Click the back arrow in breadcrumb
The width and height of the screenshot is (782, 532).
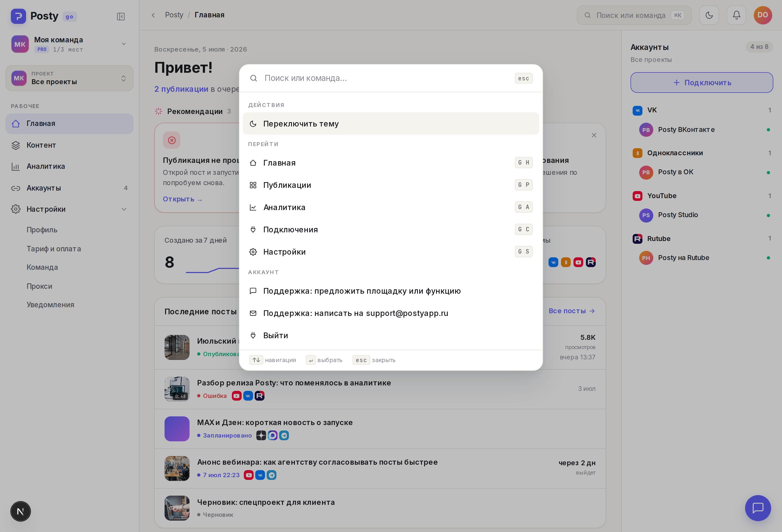(x=153, y=15)
